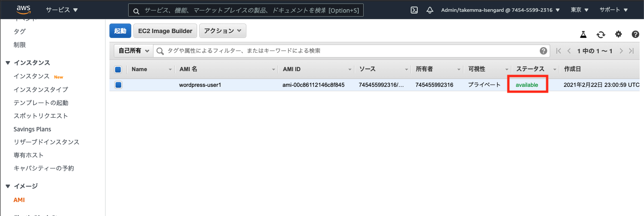This screenshot has width=644, height=216.
Task: Focus the top AWS services search field
Action: [246, 10]
